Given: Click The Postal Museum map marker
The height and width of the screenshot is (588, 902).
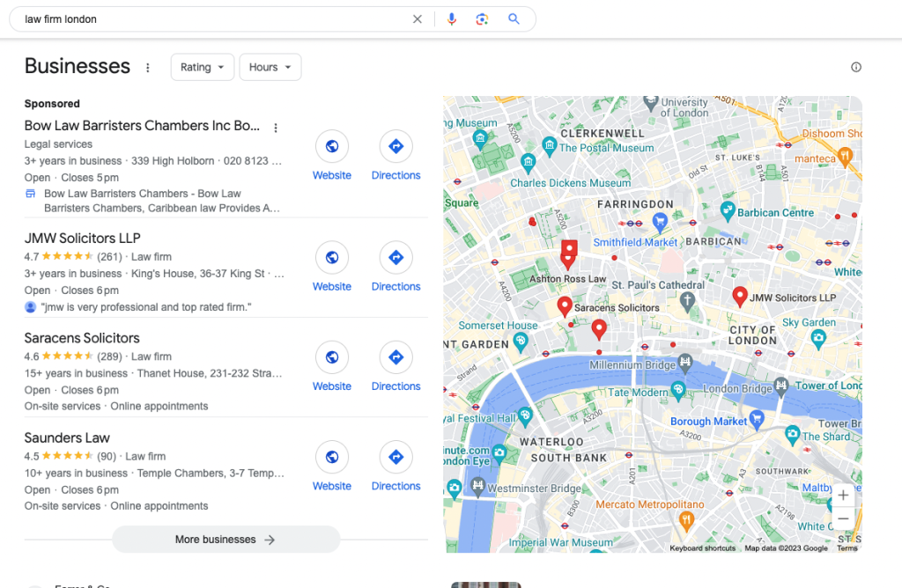Looking at the screenshot, I should pos(550,145).
